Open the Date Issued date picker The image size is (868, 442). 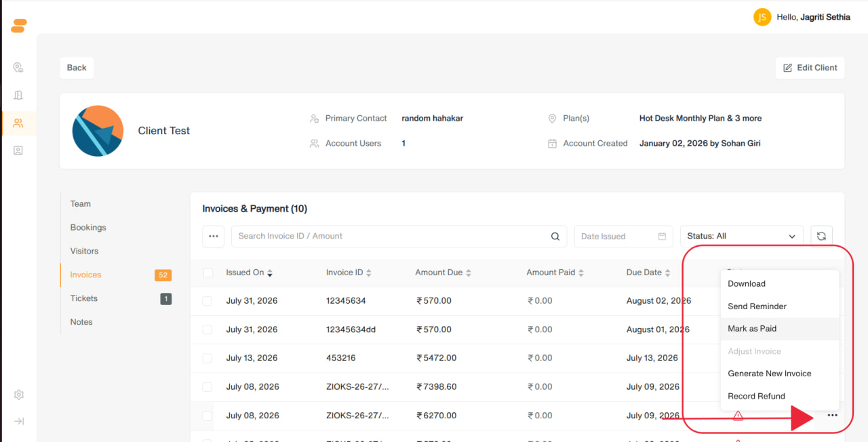tap(623, 236)
